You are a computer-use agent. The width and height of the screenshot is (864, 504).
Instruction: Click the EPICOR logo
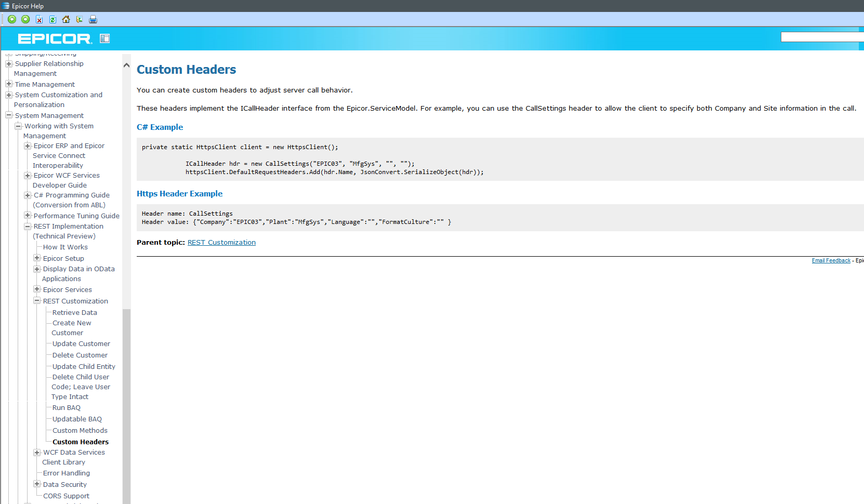pyautogui.click(x=55, y=39)
